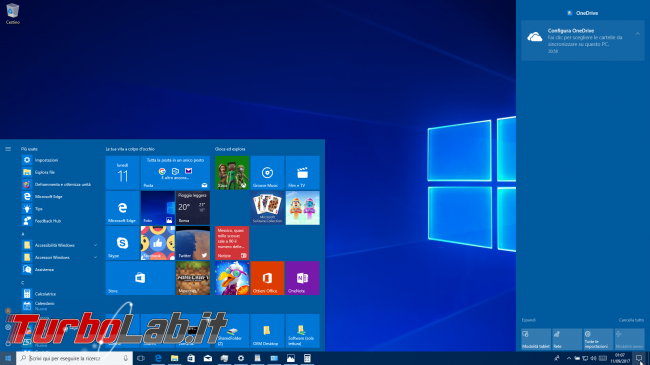Click the volume speaker tray icon
Image resolution: width=650 pixels, height=365 pixels.
tap(593, 358)
